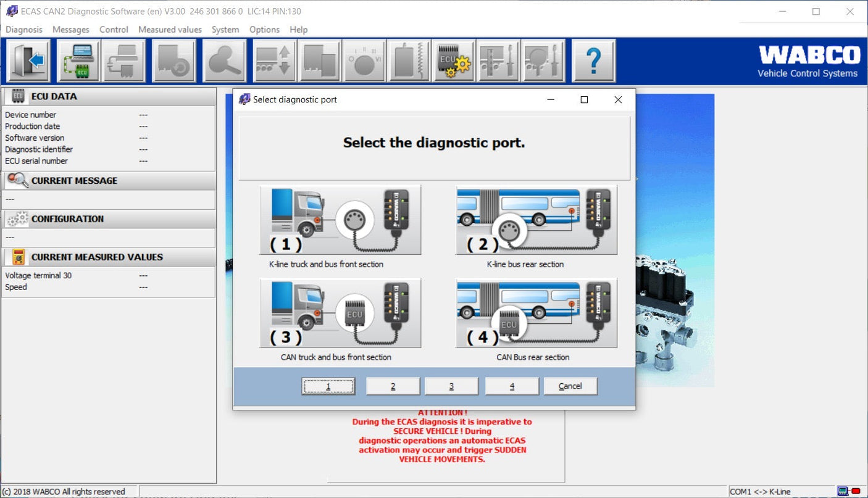Screen dimensions: 868x498
Task: Open the Help question mark icon
Action: click(x=594, y=60)
